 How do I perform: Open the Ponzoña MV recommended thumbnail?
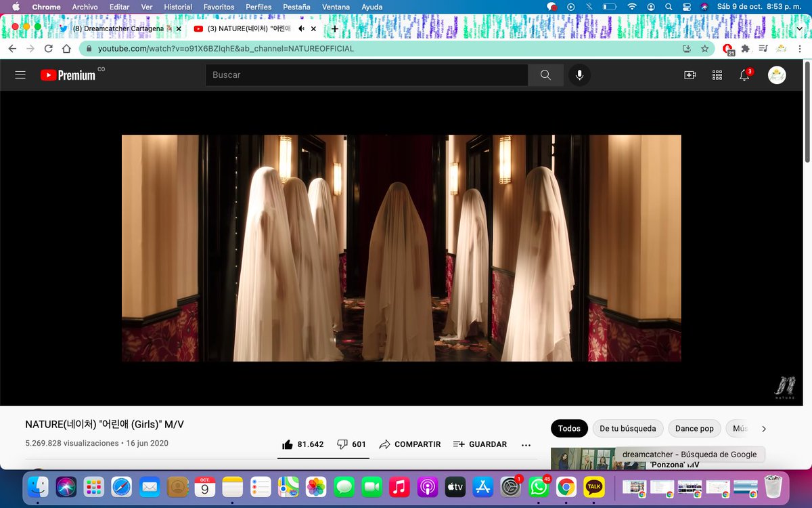tap(597, 459)
